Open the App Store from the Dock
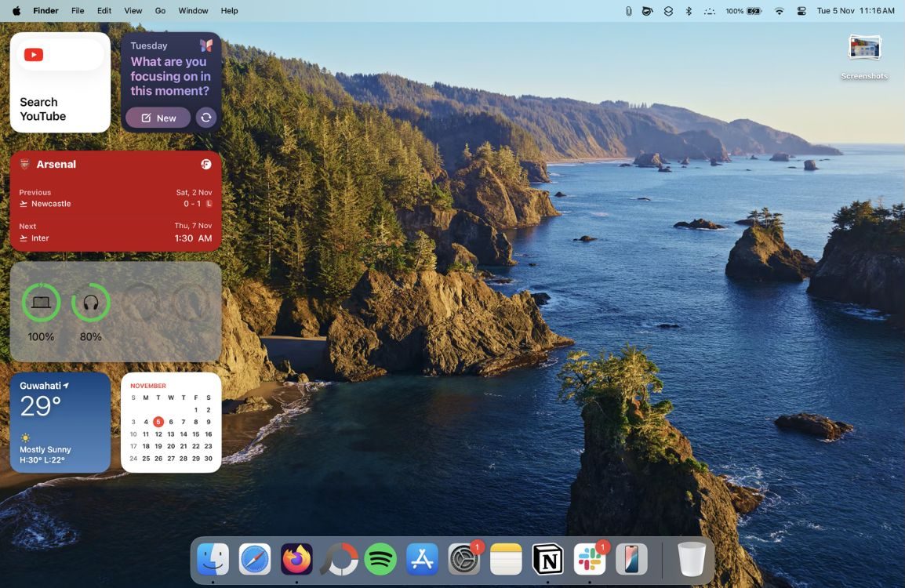Image resolution: width=905 pixels, height=588 pixels. [x=422, y=559]
